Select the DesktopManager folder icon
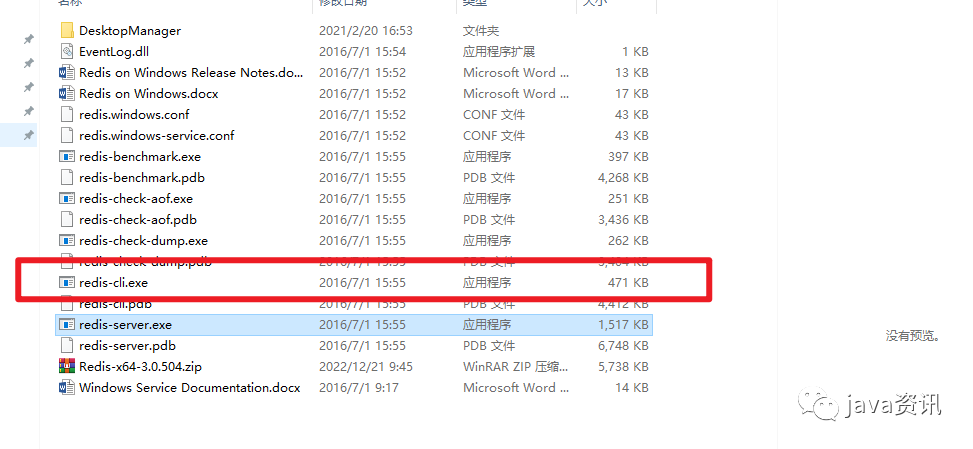This screenshot has height=449, width=973. (67, 30)
